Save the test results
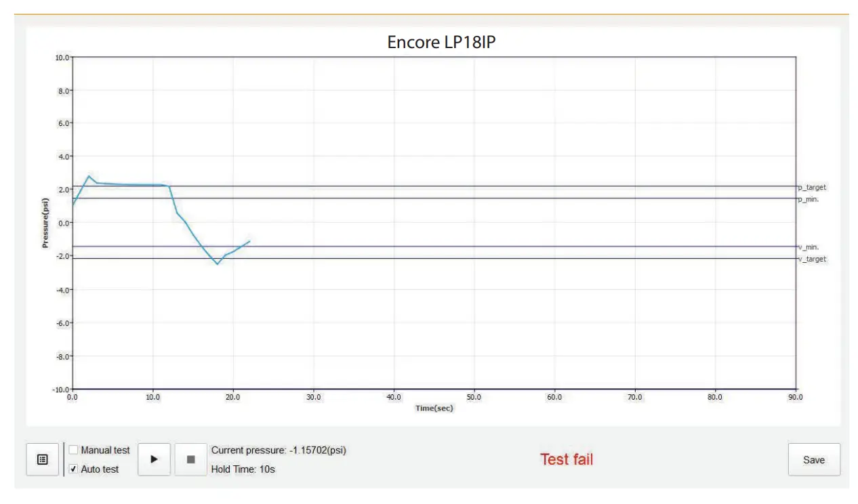Viewport: 858px width, 504px height. point(814,459)
